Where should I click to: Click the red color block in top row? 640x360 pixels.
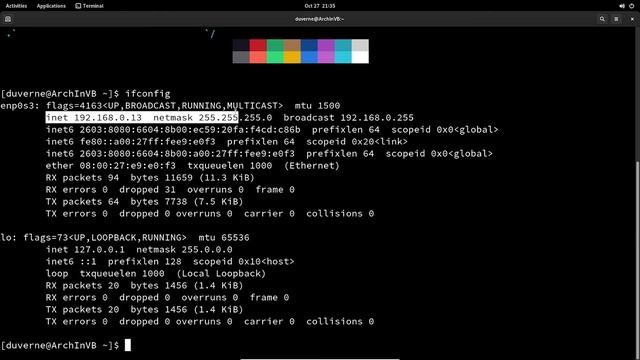click(258, 45)
